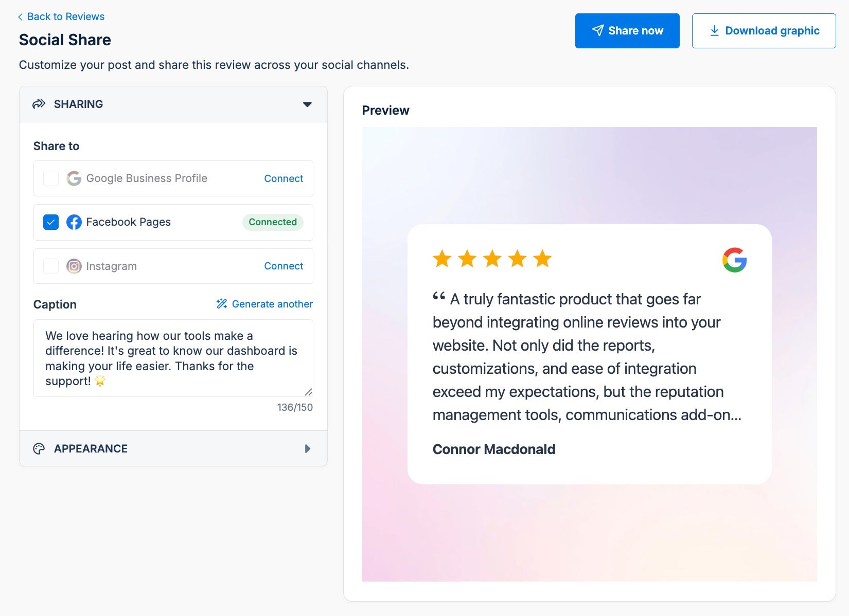Connect Google Business Profile account

pyautogui.click(x=284, y=178)
